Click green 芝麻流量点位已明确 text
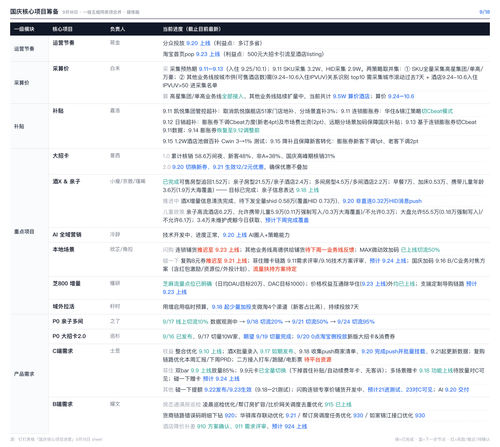This screenshot has height=447, width=500. (x=187, y=284)
